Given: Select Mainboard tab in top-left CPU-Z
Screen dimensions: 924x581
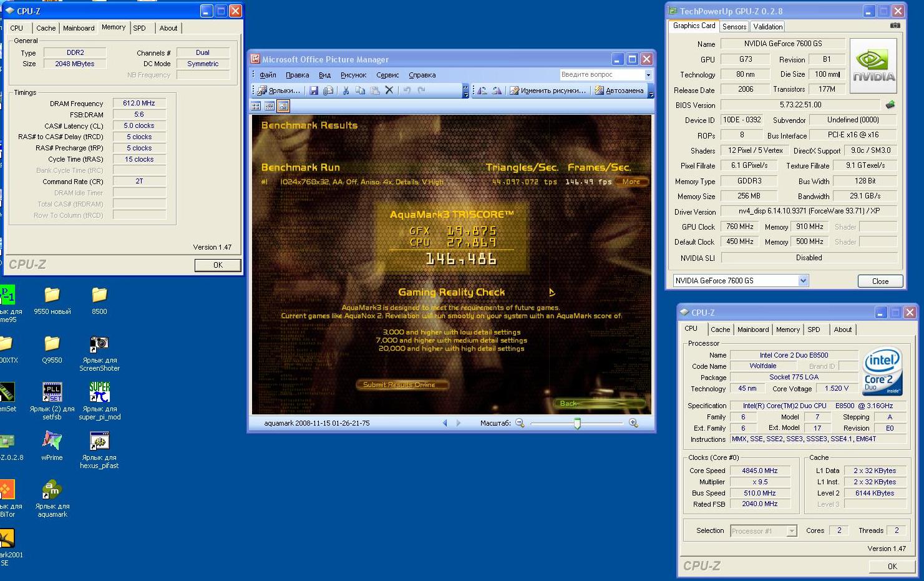Looking at the screenshot, I should click(x=79, y=28).
